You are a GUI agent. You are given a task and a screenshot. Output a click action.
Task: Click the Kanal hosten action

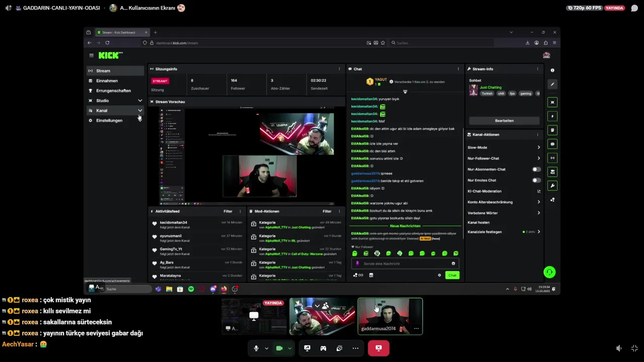(478, 222)
